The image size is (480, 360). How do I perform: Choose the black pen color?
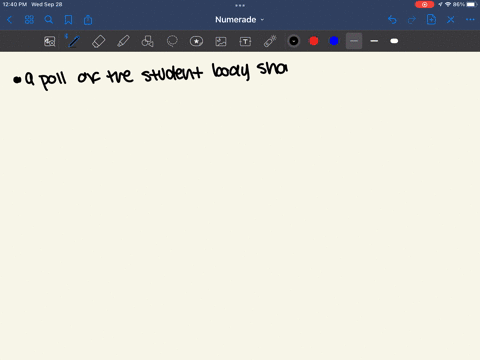[x=294, y=41]
